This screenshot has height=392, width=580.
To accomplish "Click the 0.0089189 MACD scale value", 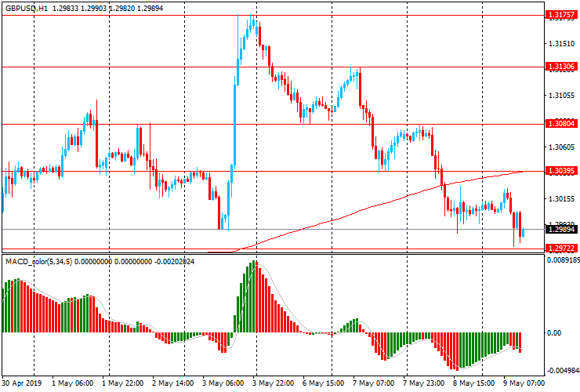I will click(x=564, y=260).
